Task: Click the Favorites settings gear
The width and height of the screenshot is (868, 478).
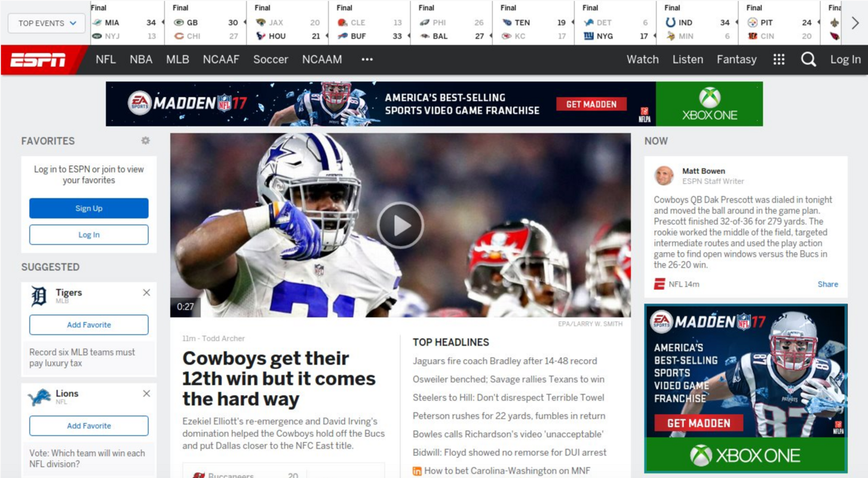Action: pyautogui.click(x=145, y=140)
